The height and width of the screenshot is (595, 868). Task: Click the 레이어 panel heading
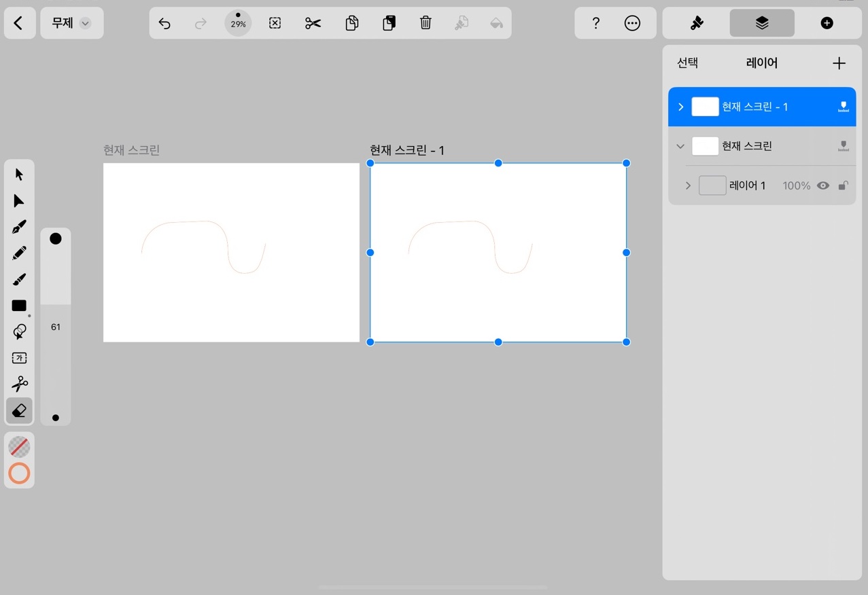pyautogui.click(x=762, y=63)
